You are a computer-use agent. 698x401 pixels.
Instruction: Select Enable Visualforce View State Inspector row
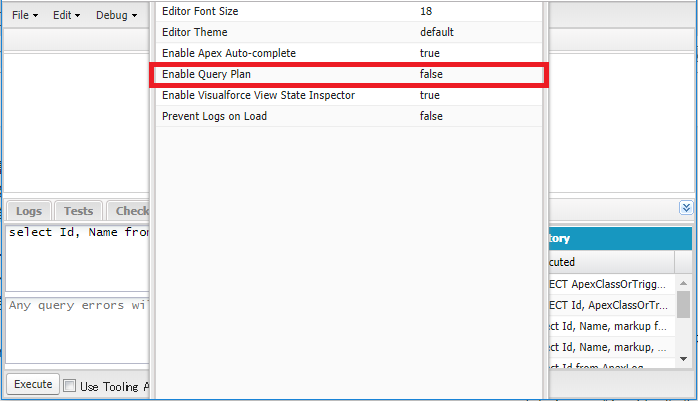coord(349,95)
